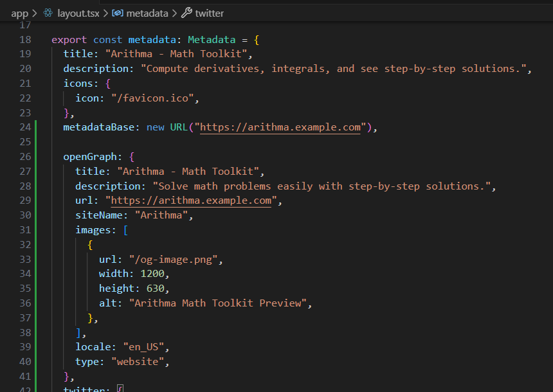Click the variable symbol icon before metadata
Screen dimensions: 553x392
(x=118, y=13)
